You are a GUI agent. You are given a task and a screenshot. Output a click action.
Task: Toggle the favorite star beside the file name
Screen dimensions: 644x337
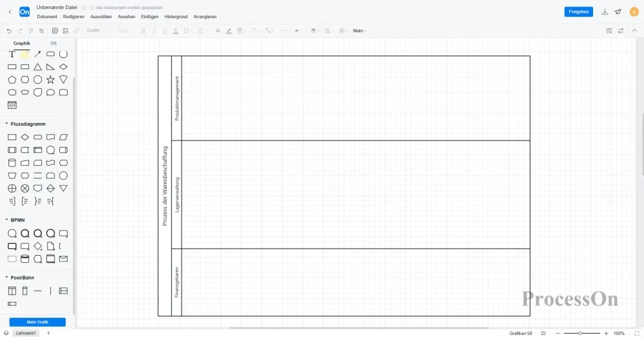pos(83,7)
